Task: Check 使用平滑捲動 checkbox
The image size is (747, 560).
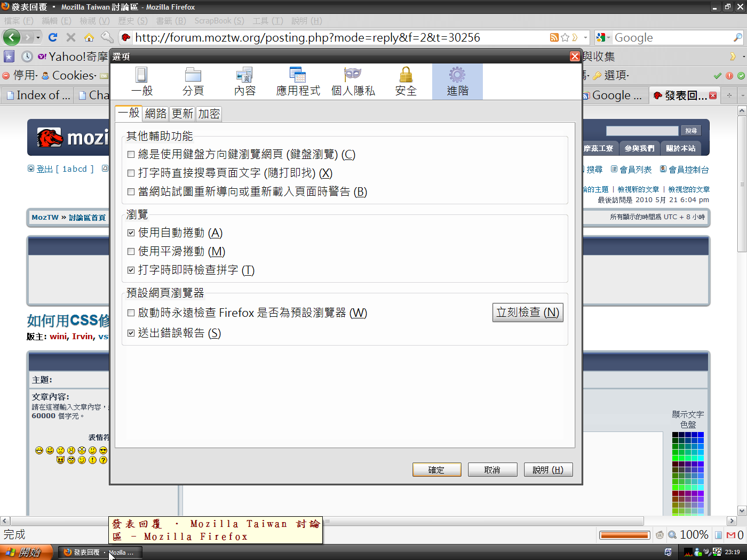Action: pyautogui.click(x=131, y=252)
